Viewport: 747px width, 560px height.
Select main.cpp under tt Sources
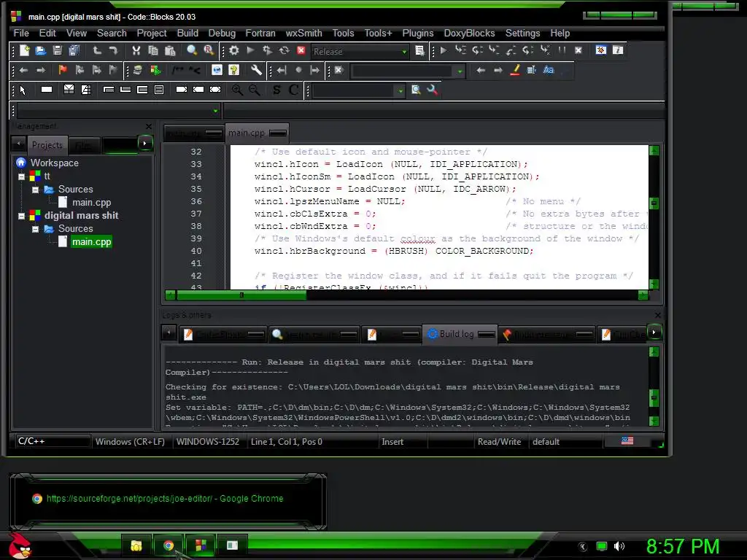tap(91, 203)
